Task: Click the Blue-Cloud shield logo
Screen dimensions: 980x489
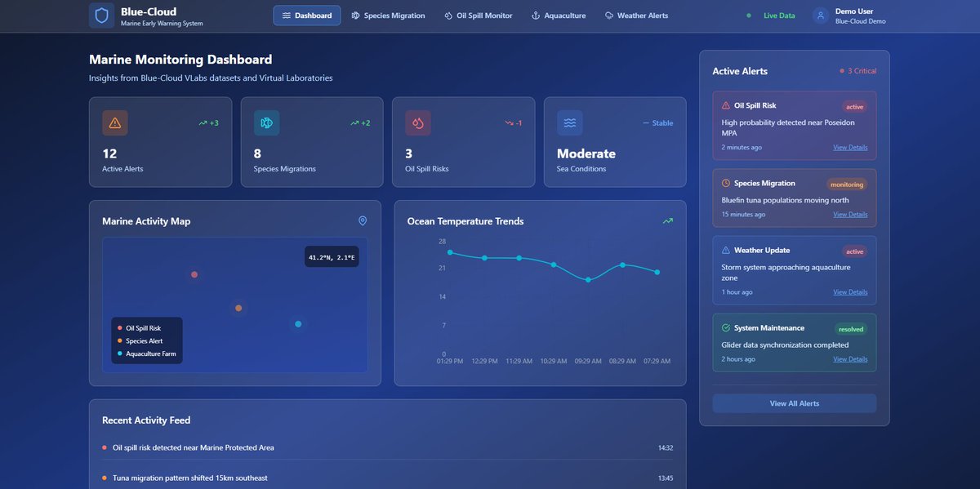Action: [x=100, y=15]
